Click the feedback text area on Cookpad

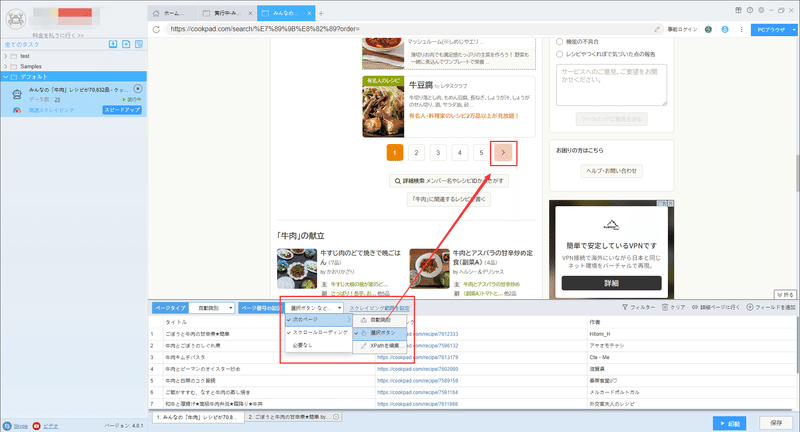(611, 85)
